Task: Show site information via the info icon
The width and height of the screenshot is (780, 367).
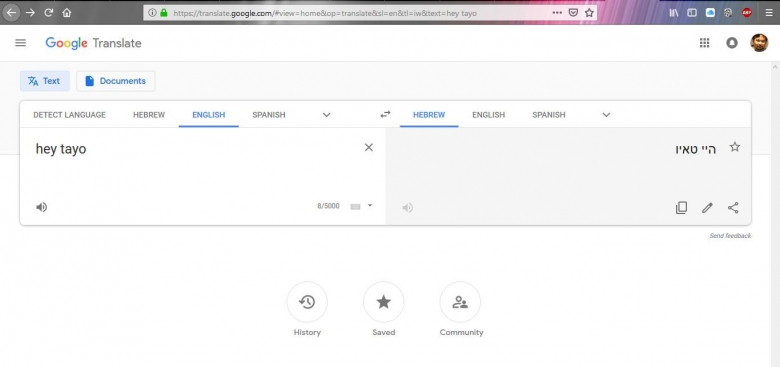Action: pos(152,13)
